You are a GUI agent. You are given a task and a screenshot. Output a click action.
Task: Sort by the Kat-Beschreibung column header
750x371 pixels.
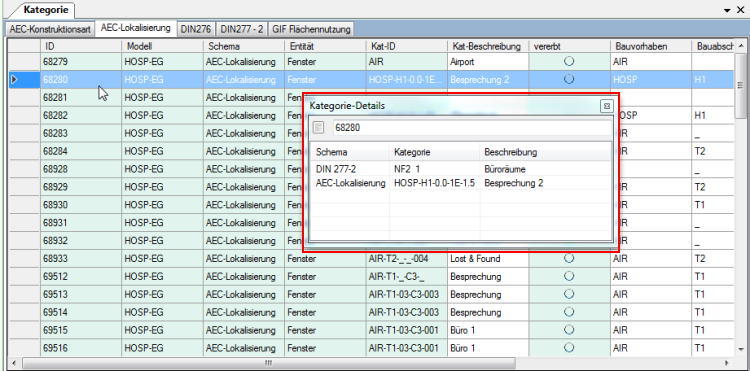click(x=488, y=46)
